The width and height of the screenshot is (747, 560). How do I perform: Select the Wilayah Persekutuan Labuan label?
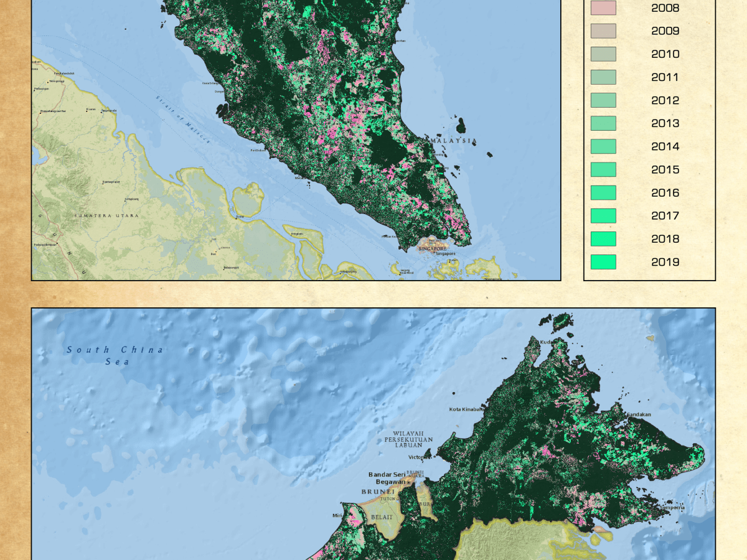pos(408,439)
